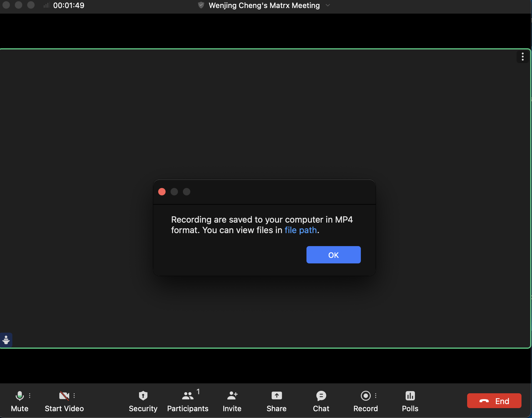This screenshot has height=418, width=532.
Task: Open the video tile three-dot menu
Action: pyautogui.click(x=522, y=57)
